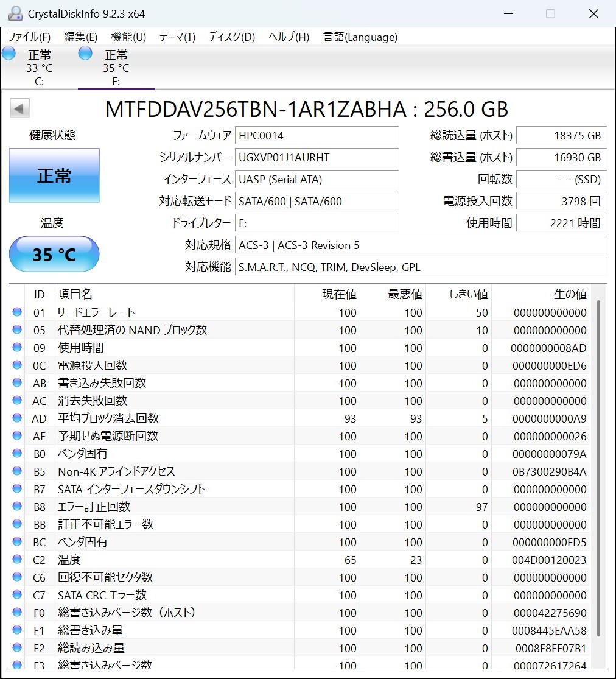Click total host writes value 16930 GB

tap(561, 157)
